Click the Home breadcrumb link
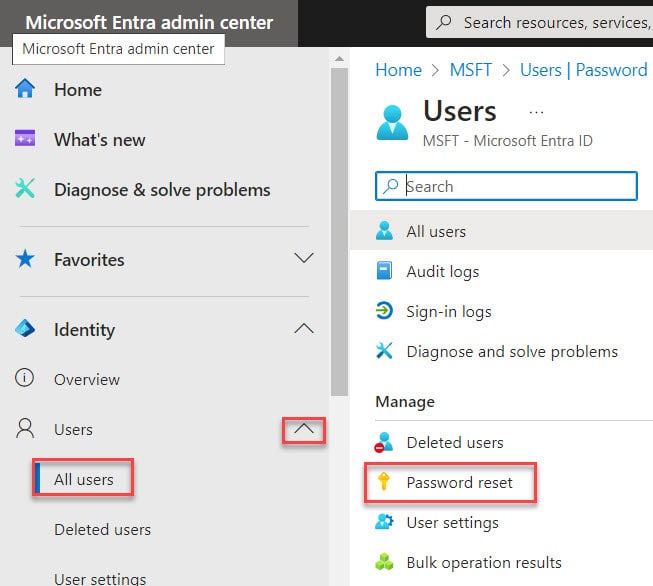This screenshot has height=586, width=653. (x=399, y=70)
